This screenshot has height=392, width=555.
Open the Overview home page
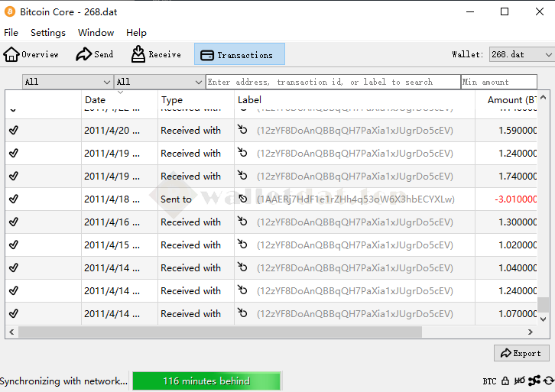tap(31, 54)
